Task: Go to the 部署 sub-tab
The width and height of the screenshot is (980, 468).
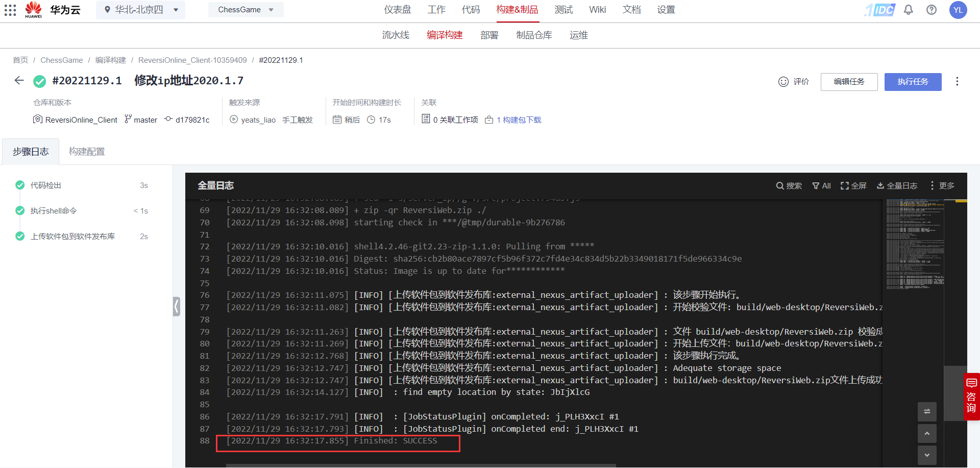Action: point(489,35)
